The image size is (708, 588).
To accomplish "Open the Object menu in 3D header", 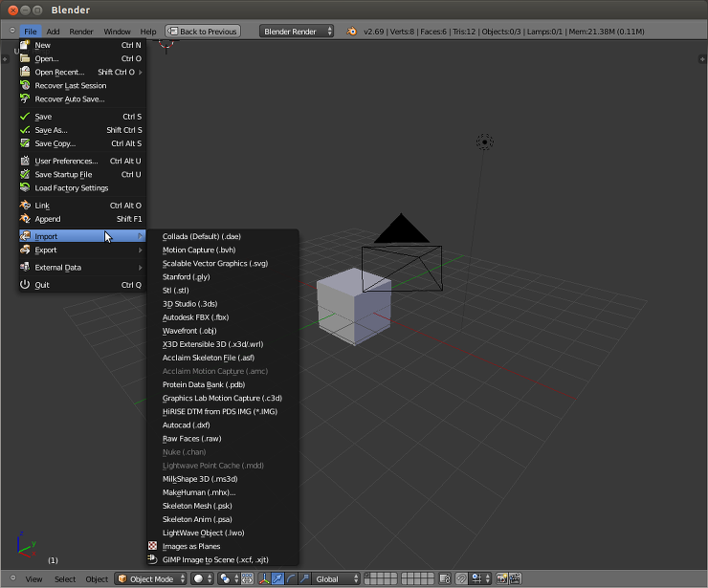I will pyautogui.click(x=97, y=579).
